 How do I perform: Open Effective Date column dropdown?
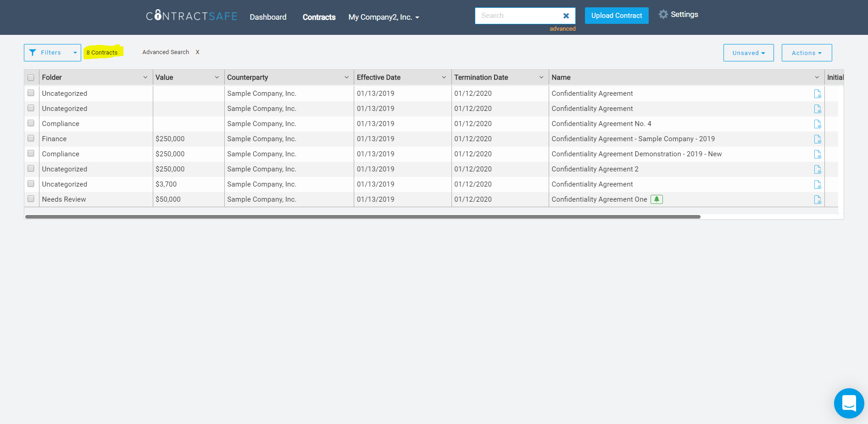click(x=444, y=77)
